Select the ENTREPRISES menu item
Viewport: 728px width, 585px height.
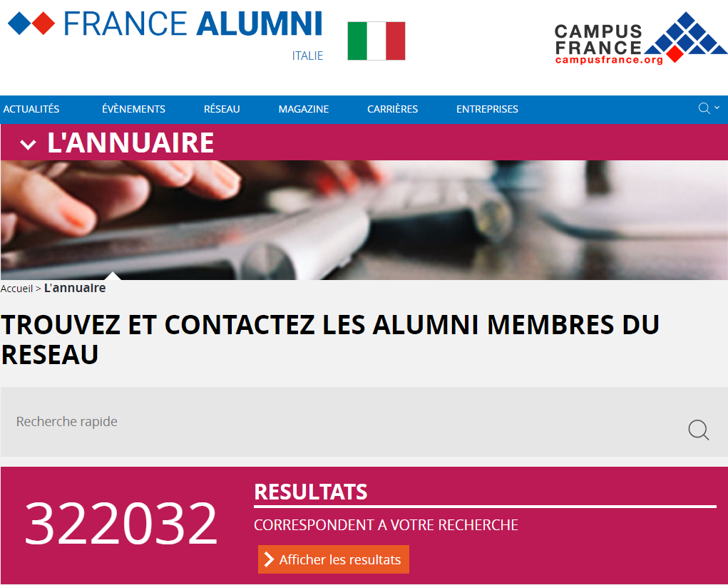coord(487,109)
